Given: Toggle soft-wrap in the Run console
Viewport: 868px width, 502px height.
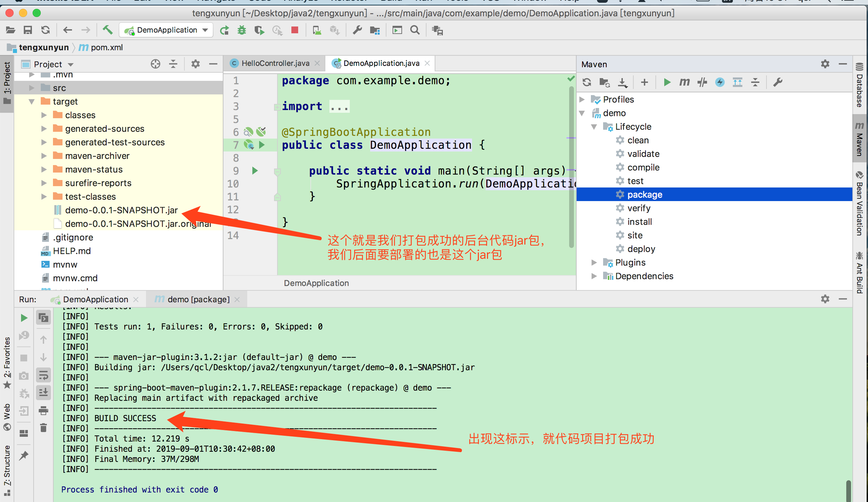Looking at the screenshot, I should coord(43,375).
